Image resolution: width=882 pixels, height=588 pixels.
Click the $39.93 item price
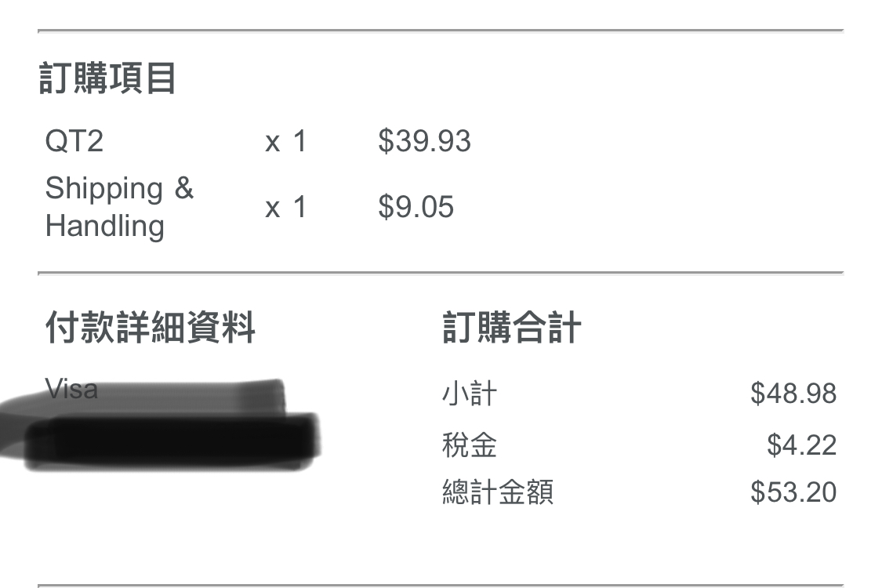424,141
